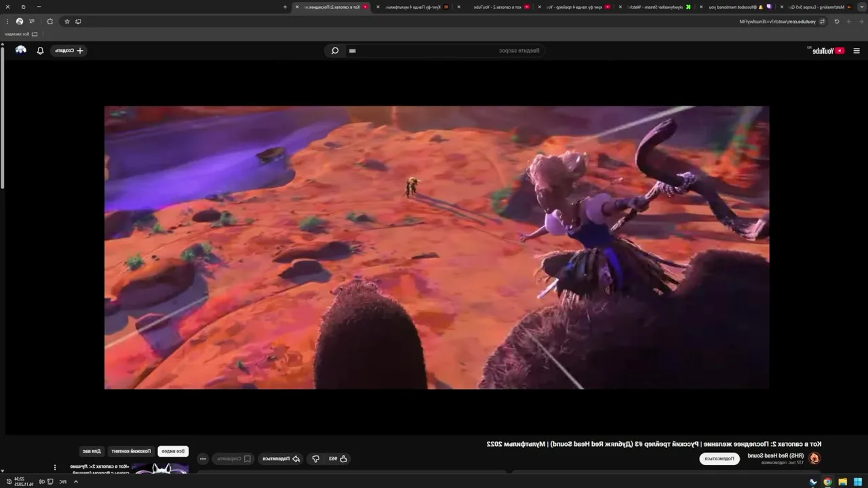Open the account avatar menu
The width and height of the screenshot is (868, 488).
[20, 50]
